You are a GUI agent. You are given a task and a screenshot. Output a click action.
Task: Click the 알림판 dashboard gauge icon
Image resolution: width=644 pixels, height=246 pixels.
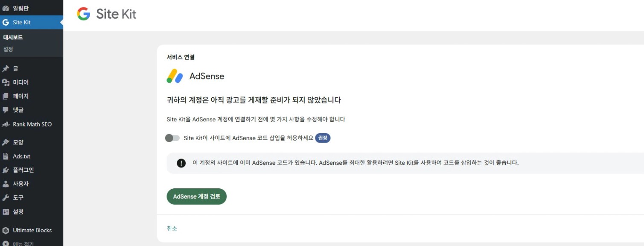tap(6, 9)
